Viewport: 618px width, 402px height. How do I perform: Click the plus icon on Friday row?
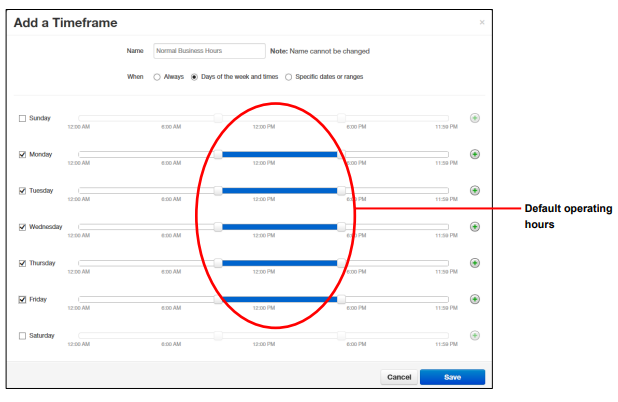[474, 298]
